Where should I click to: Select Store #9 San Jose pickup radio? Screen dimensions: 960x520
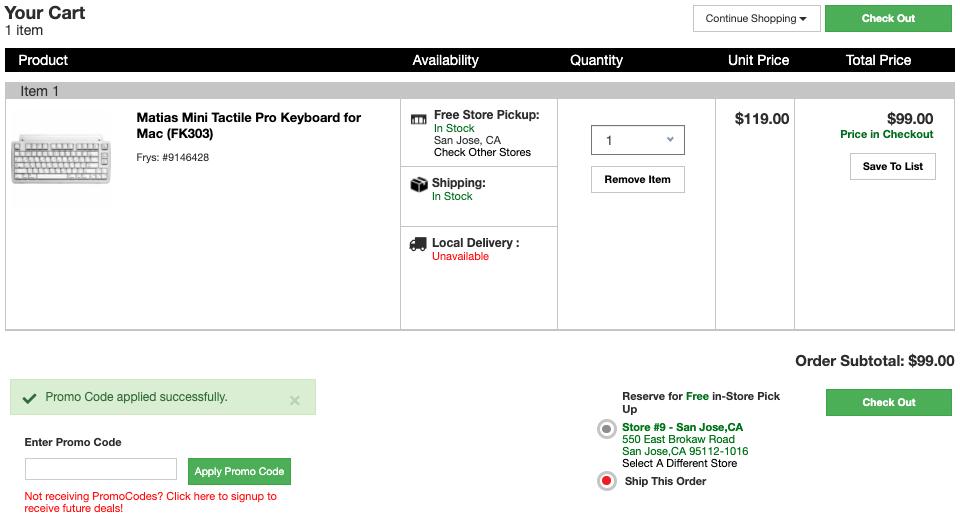click(x=607, y=430)
